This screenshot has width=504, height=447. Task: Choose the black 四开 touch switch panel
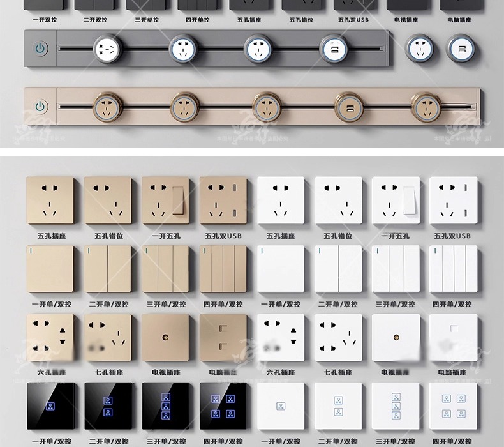coord(223,406)
